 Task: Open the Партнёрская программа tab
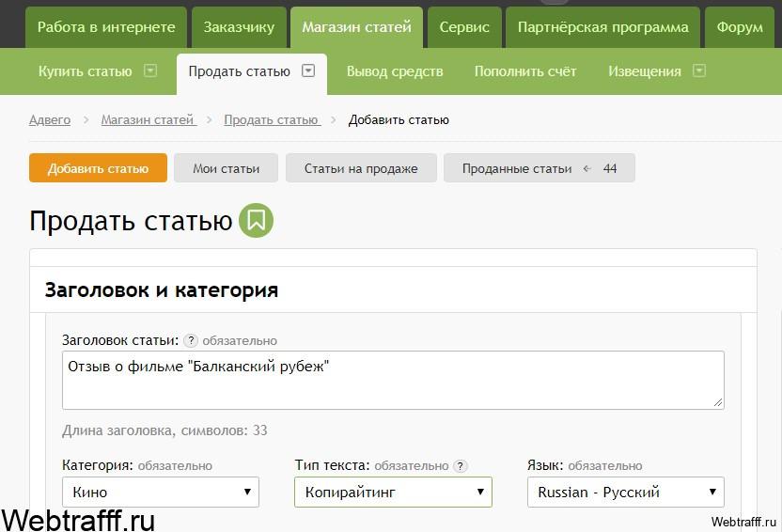pyautogui.click(x=603, y=27)
